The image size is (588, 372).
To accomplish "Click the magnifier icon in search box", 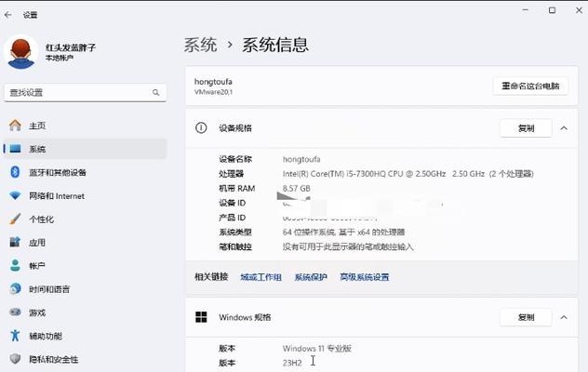I will click(x=155, y=92).
